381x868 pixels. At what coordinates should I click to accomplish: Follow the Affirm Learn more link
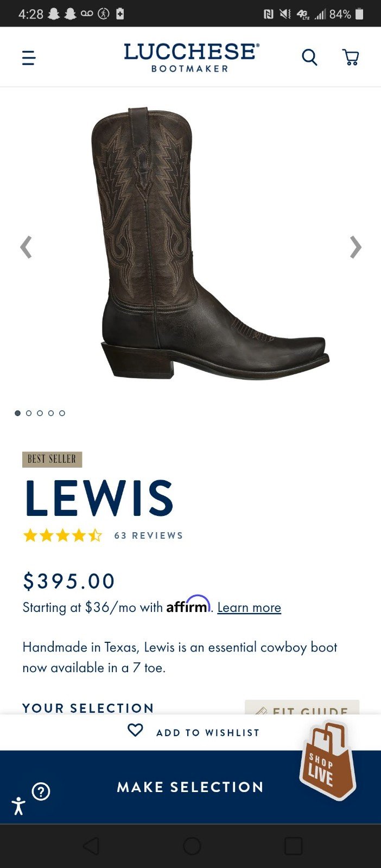(249, 608)
